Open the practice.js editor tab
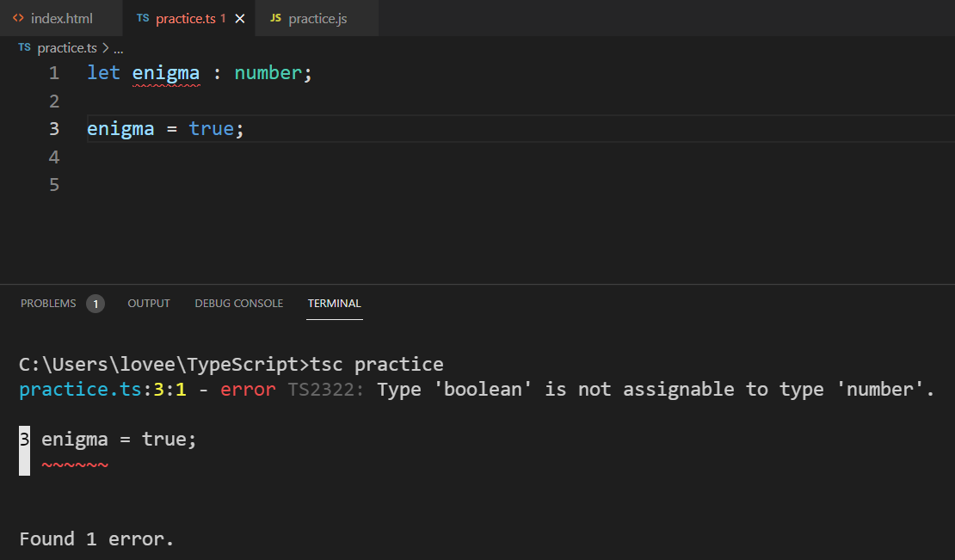 [x=317, y=18]
